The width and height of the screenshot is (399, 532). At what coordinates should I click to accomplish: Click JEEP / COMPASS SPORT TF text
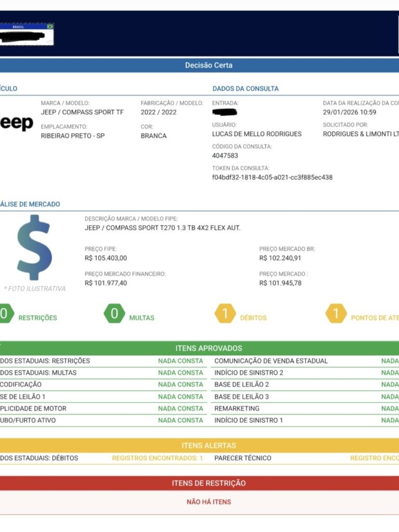[82, 112]
